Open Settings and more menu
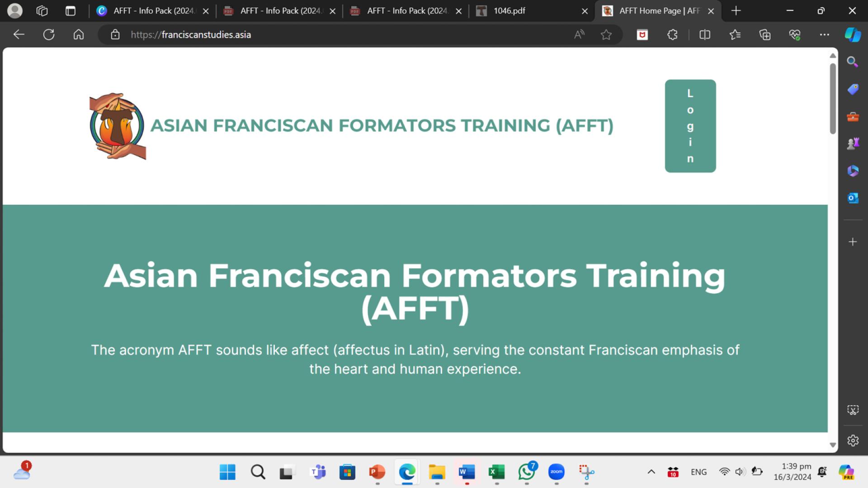868x488 pixels. click(824, 34)
